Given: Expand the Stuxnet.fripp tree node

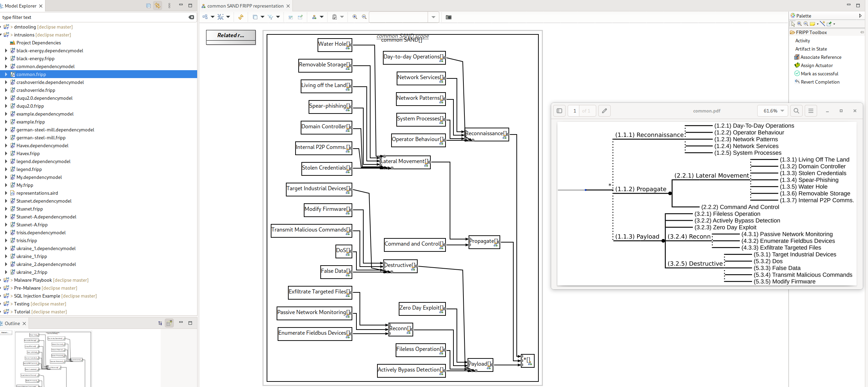Looking at the screenshot, I should click(6, 209).
